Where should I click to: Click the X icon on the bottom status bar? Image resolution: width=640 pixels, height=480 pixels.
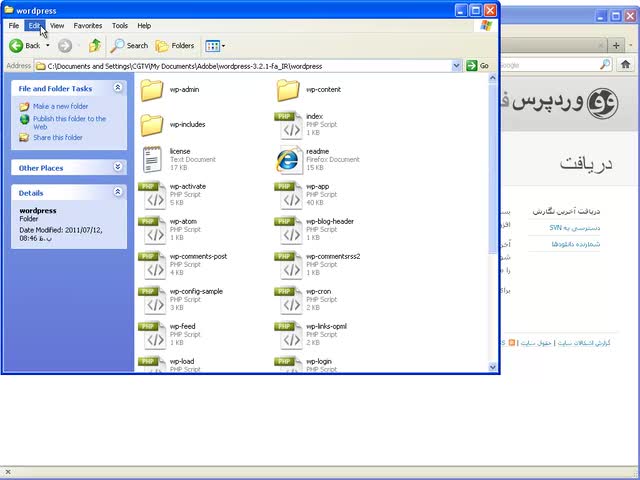[8, 472]
